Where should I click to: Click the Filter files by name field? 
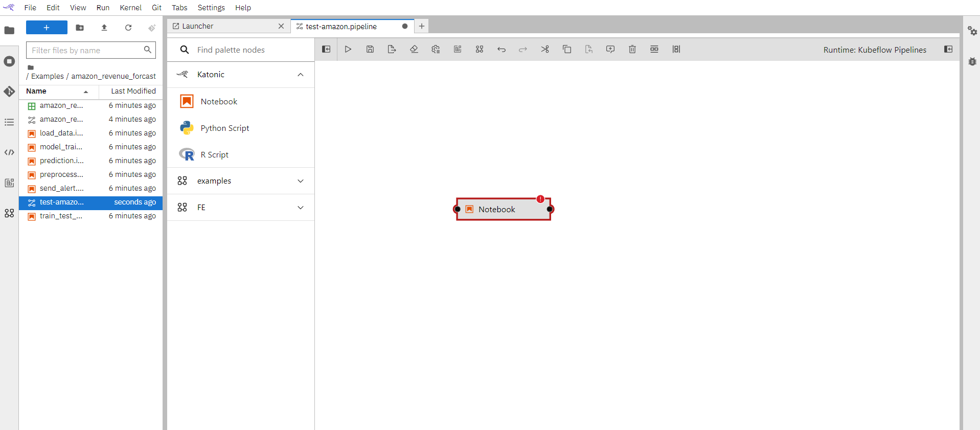pyautogui.click(x=91, y=50)
